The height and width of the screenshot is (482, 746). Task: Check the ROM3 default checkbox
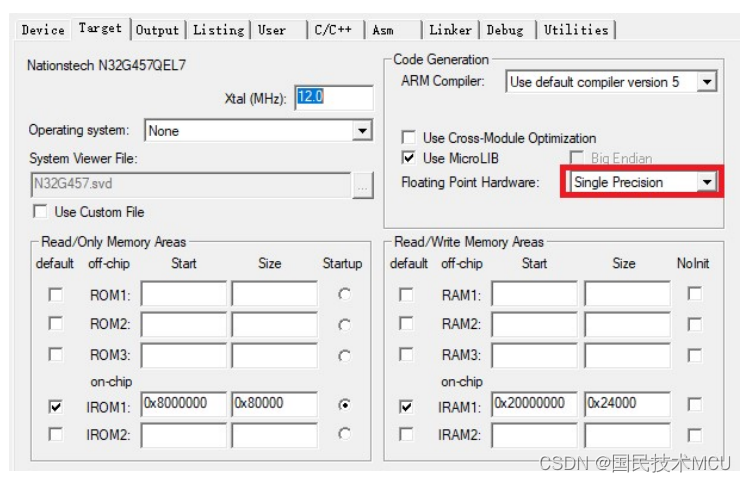click(x=56, y=354)
